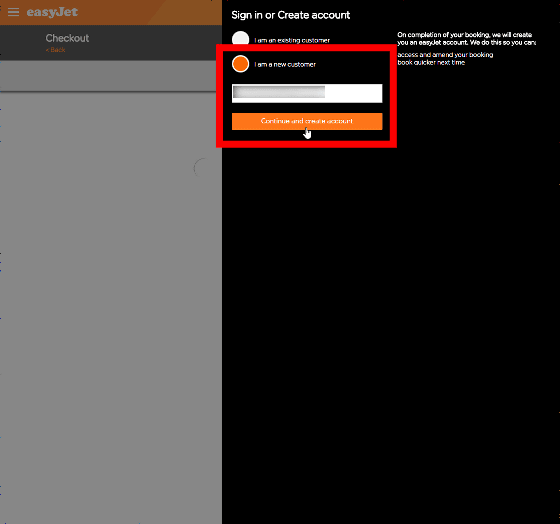This screenshot has height=524, width=560.
Task: Open the hamburger menu icon
Action: (x=13, y=12)
